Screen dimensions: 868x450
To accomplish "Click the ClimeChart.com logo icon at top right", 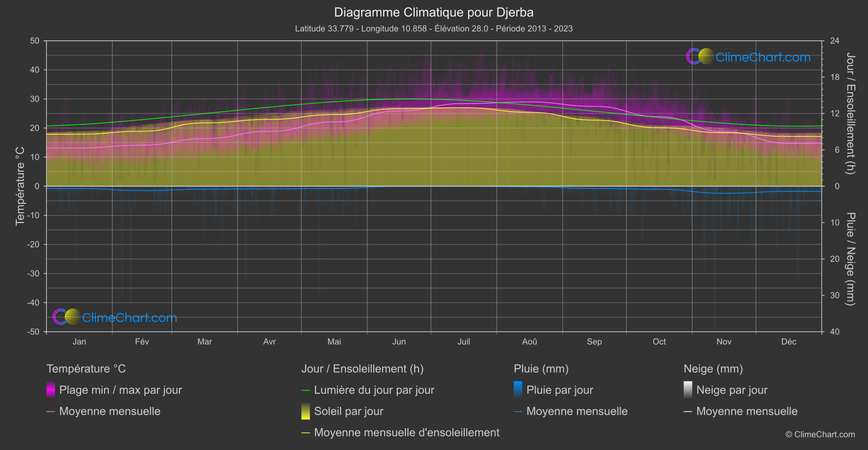I will tap(700, 57).
